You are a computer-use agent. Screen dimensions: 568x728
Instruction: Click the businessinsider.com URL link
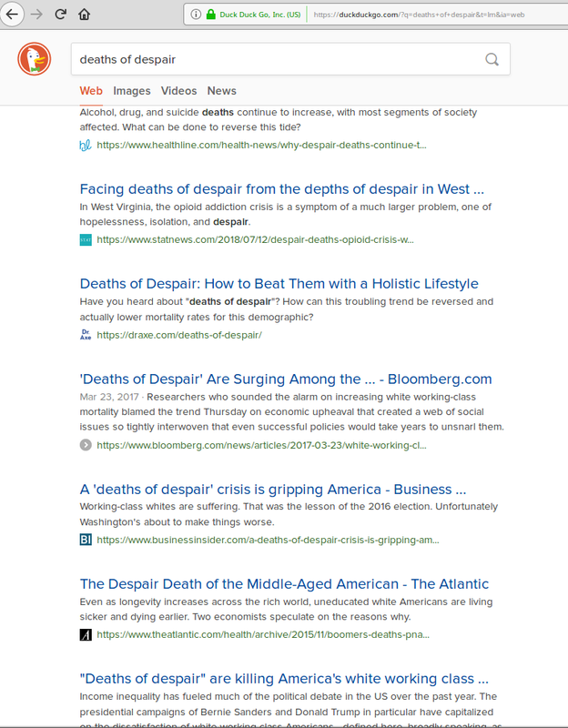(268, 540)
